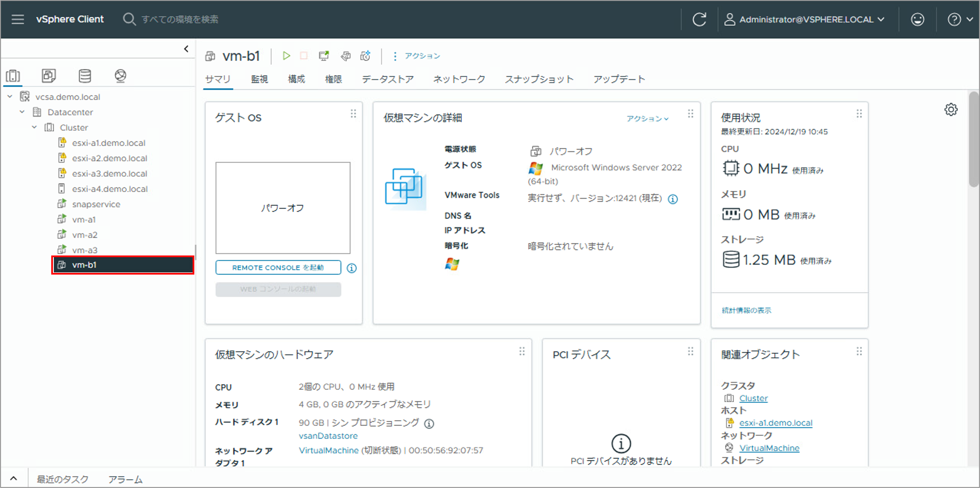The height and width of the screenshot is (488, 980).
Task: Click the vertical scrollbar thumb
Action: (973, 139)
